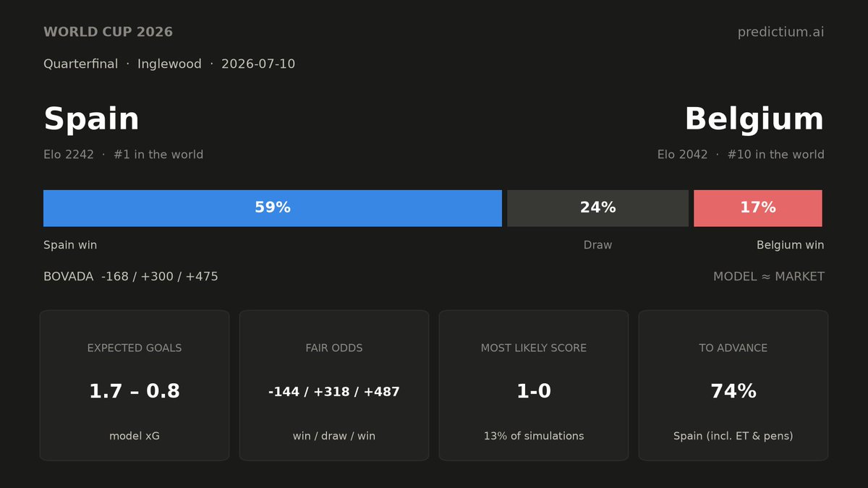868x488 pixels.
Task: Click the win / draw / win caption
Action: [334, 436]
